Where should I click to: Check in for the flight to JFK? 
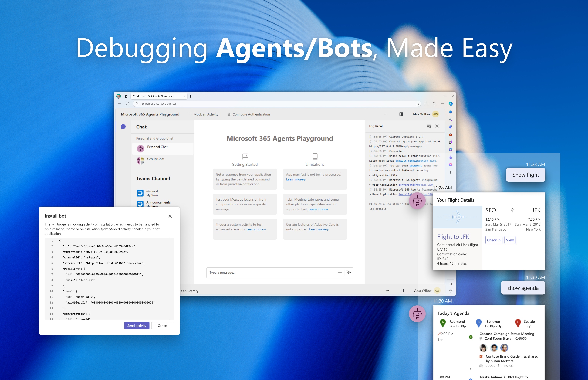point(494,240)
